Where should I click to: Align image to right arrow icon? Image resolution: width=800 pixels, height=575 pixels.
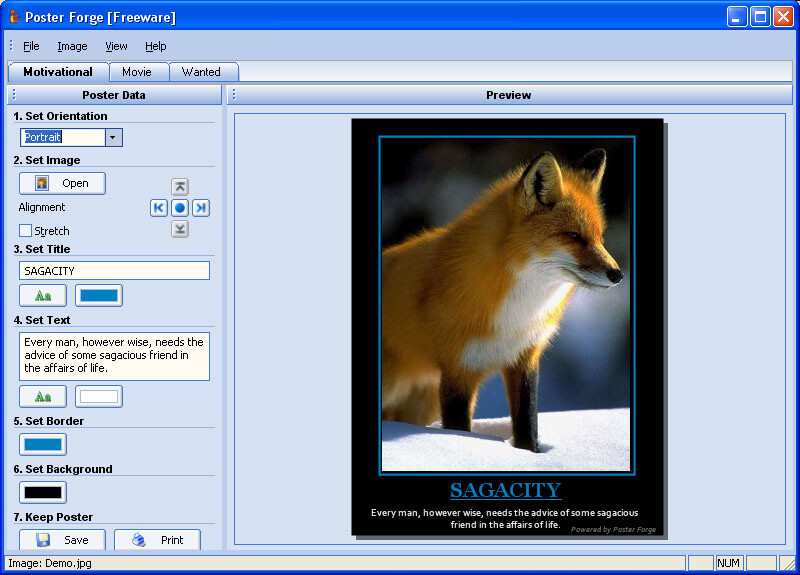(x=201, y=208)
